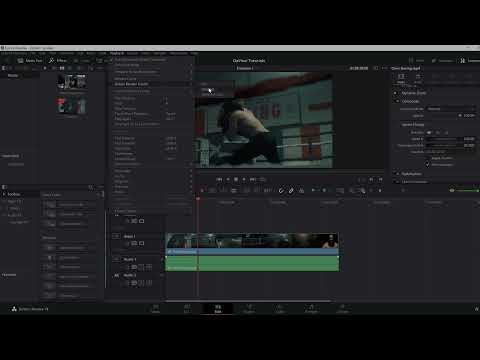
Task: Expand the Lens Correction section in Inspector
Action: [x=414, y=182]
